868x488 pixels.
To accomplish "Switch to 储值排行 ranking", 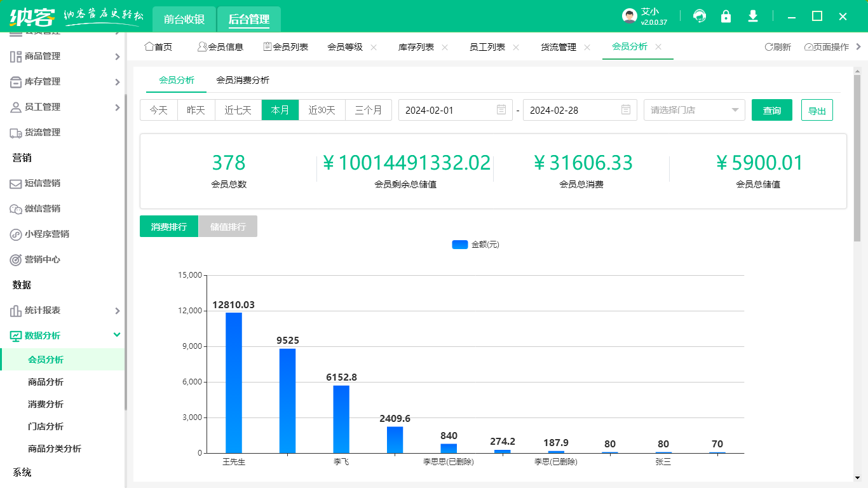I will pos(227,226).
